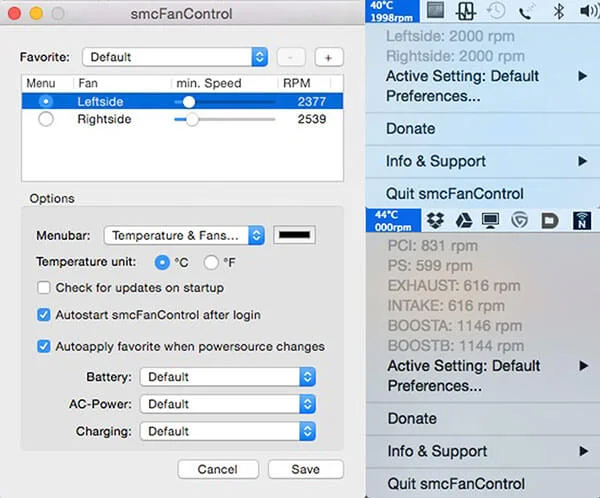The height and width of the screenshot is (498, 600).
Task: Expand Info & Support submenu under 40°C menu
Action: click(483, 161)
